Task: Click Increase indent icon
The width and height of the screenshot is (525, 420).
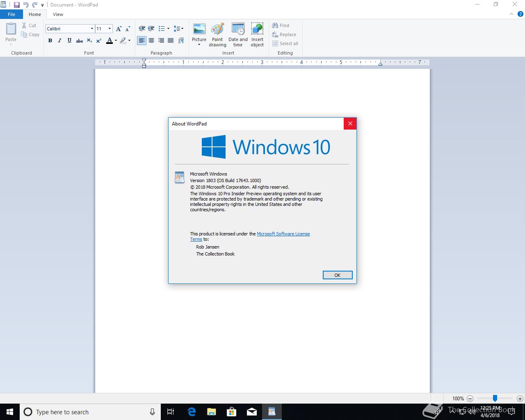Action: [151, 29]
